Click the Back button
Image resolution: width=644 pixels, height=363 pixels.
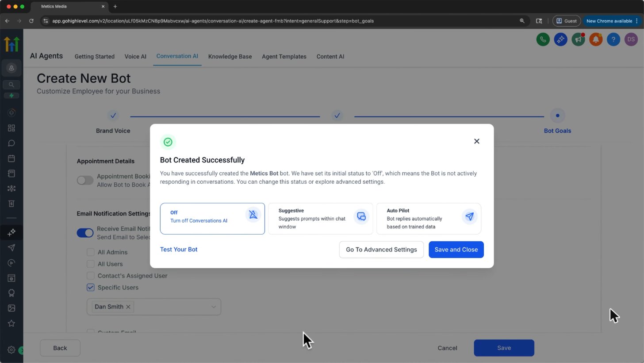60,348
